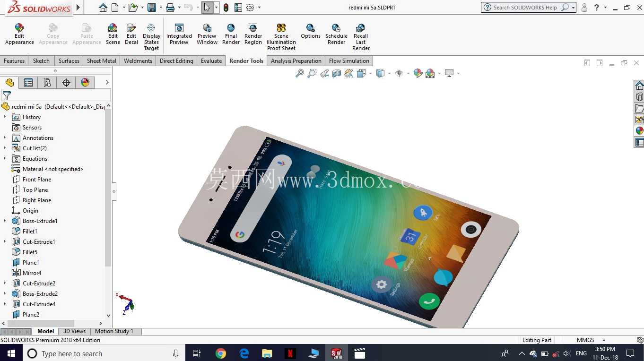The image size is (644, 361).
Task: Choose Render Region tool
Action: (x=253, y=34)
